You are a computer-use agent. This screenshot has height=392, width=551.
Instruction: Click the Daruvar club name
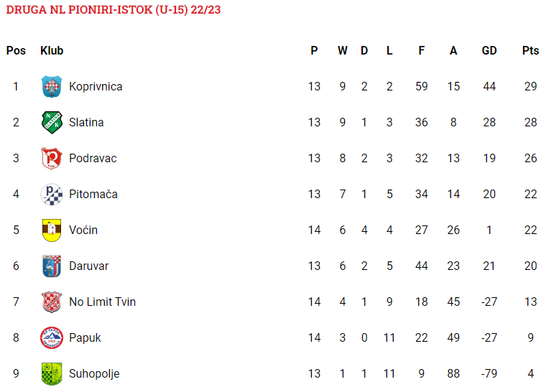click(88, 266)
